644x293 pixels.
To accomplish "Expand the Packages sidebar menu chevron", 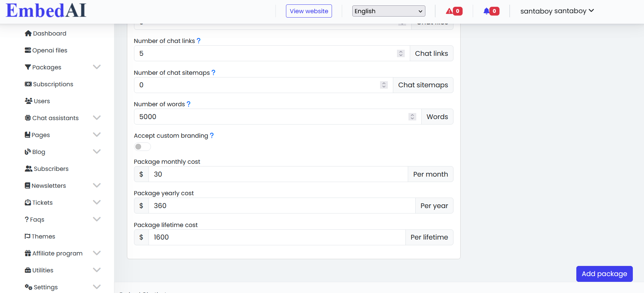I will coord(97,67).
